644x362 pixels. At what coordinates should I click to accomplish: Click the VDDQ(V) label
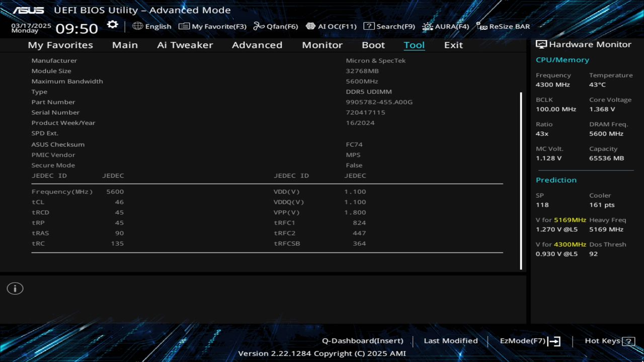(289, 202)
